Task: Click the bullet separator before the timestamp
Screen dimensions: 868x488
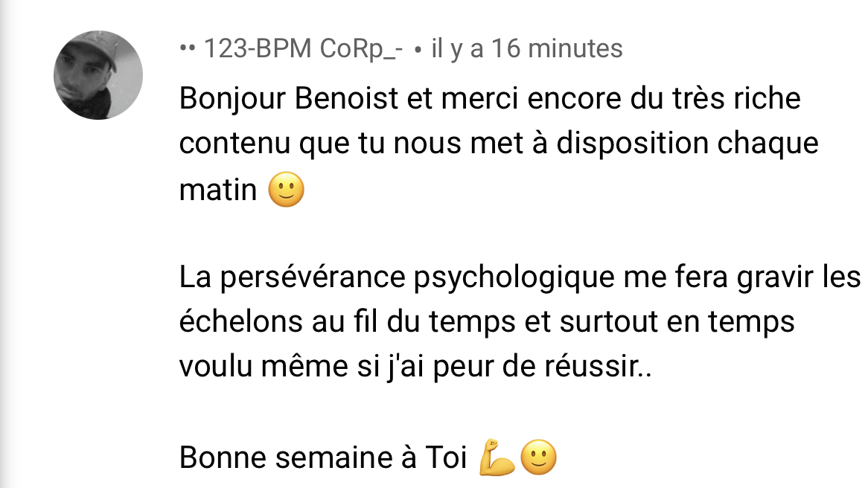Action: [418, 50]
